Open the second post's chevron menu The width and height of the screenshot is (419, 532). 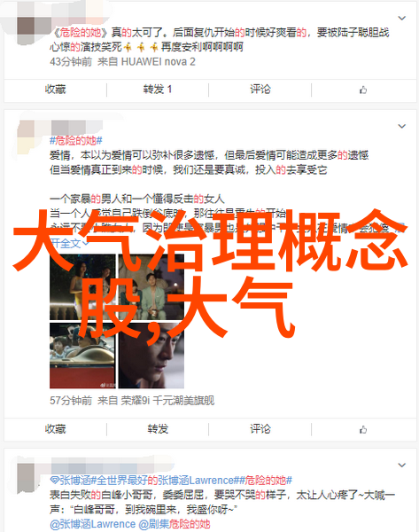[401, 126]
